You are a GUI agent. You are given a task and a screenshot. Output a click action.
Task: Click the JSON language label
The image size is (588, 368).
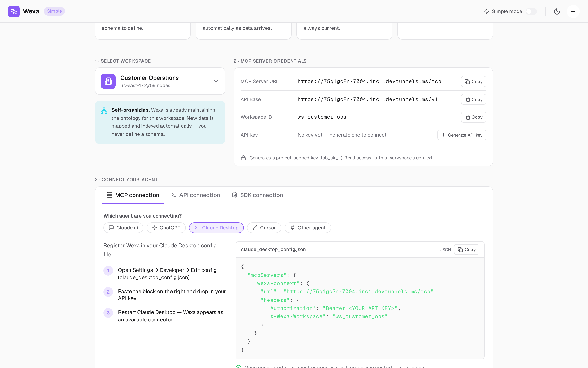(x=445, y=250)
